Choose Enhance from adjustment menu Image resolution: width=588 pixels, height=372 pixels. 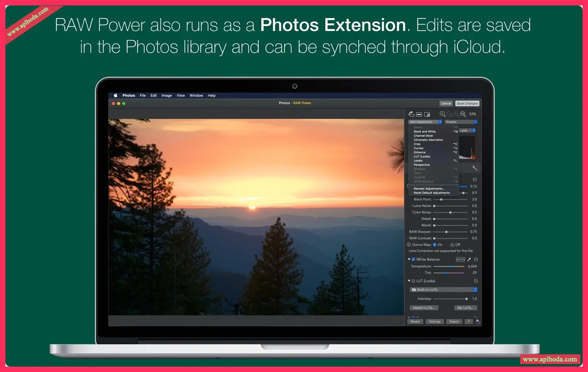pyautogui.click(x=434, y=152)
